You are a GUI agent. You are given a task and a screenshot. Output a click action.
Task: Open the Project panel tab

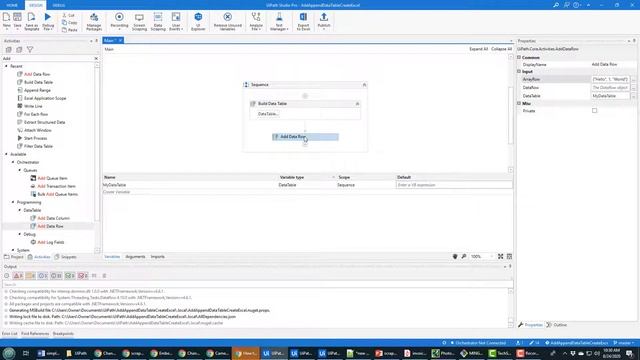pos(14,257)
